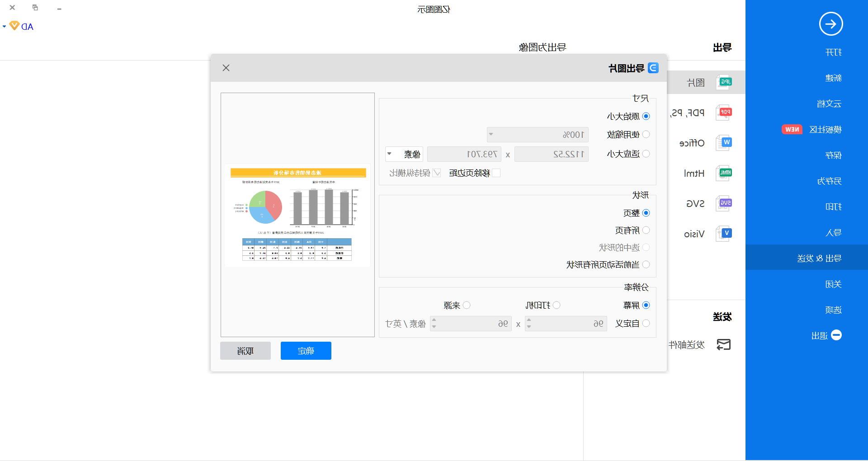868x461 pixels.
Task: Select the JPG 图片 export icon
Action: [x=724, y=82]
